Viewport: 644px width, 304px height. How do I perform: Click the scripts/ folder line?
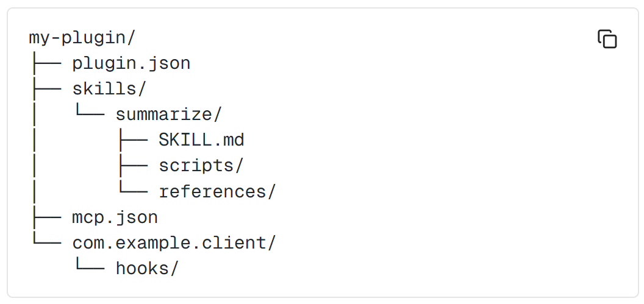coord(201,166)
